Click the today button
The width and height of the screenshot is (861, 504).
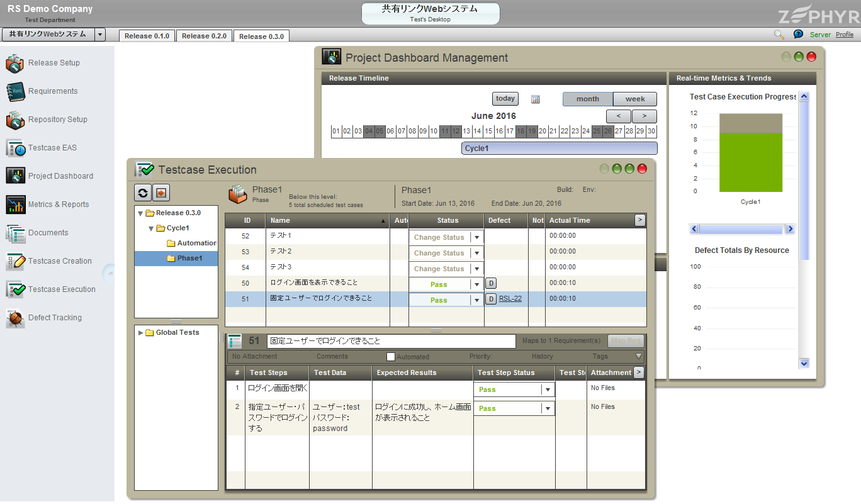(x=505, y=99)
